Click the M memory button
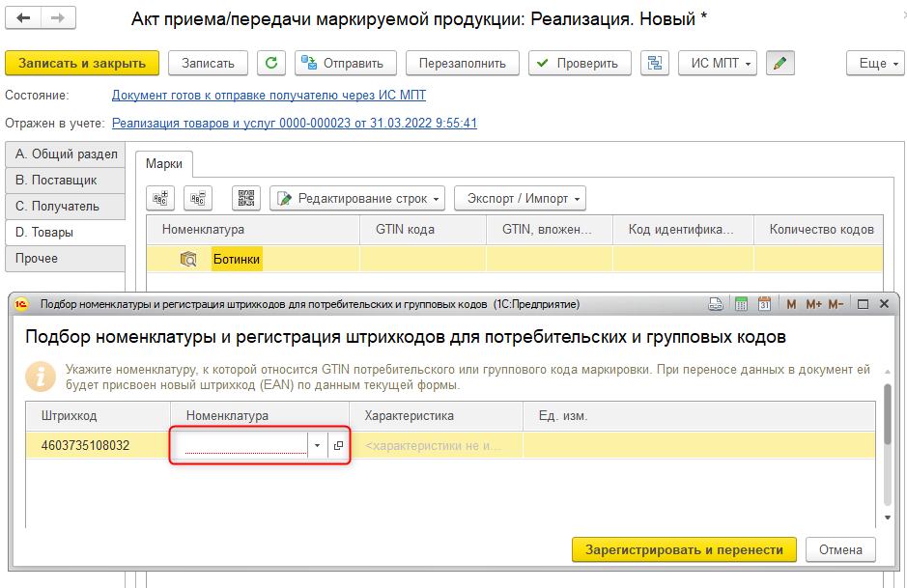 [791, 304]
